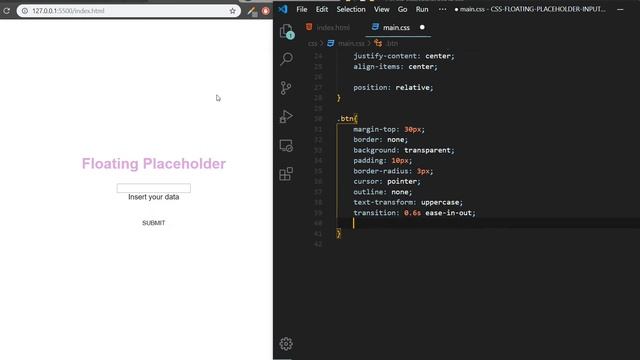
Task: Open the View menu
Action: tap(382, 9)
